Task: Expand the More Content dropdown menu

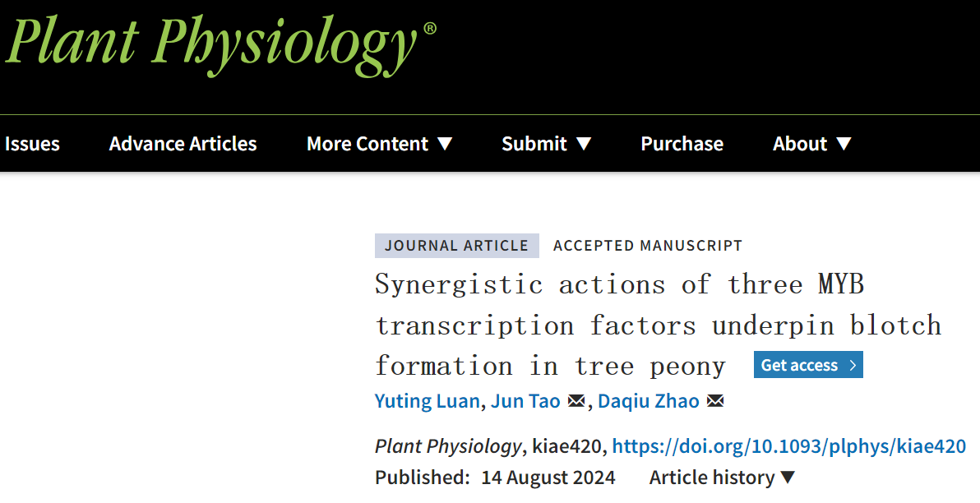Action: coord(379,144)
